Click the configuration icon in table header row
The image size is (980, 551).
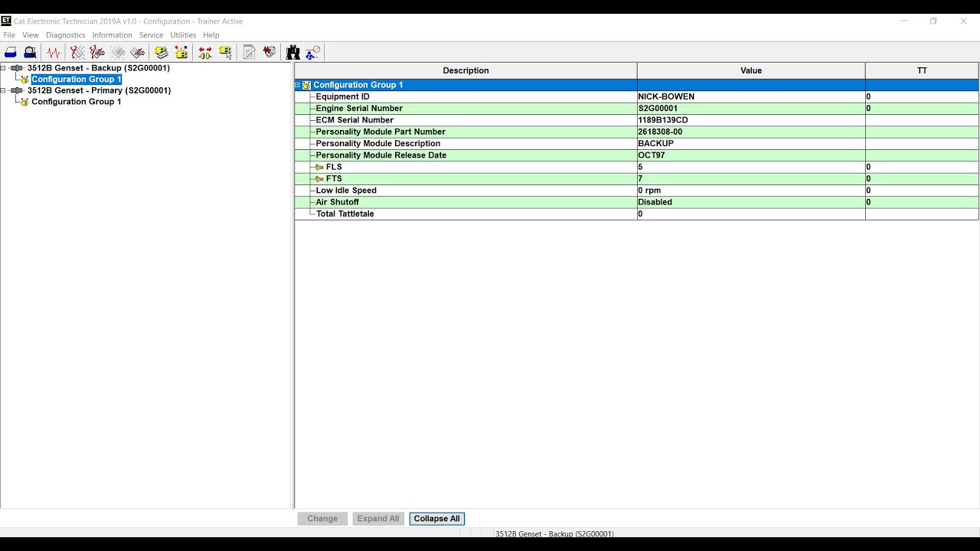coord(306,85)
